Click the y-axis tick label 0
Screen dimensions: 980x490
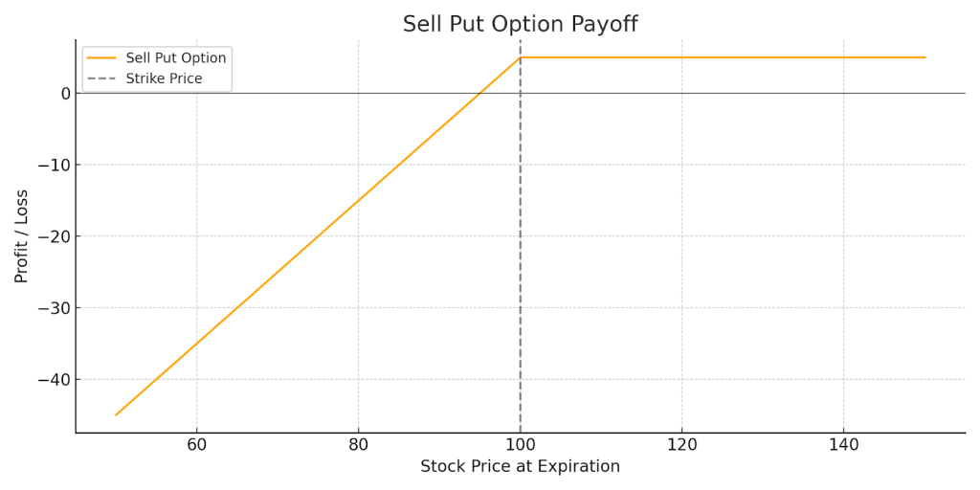(65, 94)
